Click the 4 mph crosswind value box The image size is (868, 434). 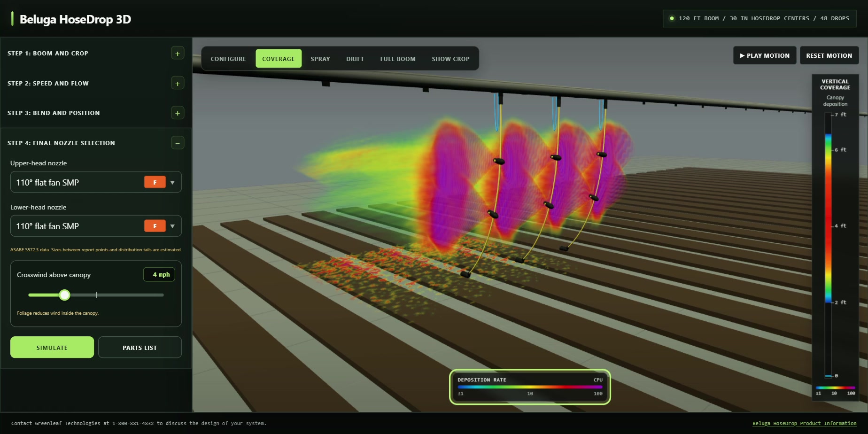[x=159, y=275]
